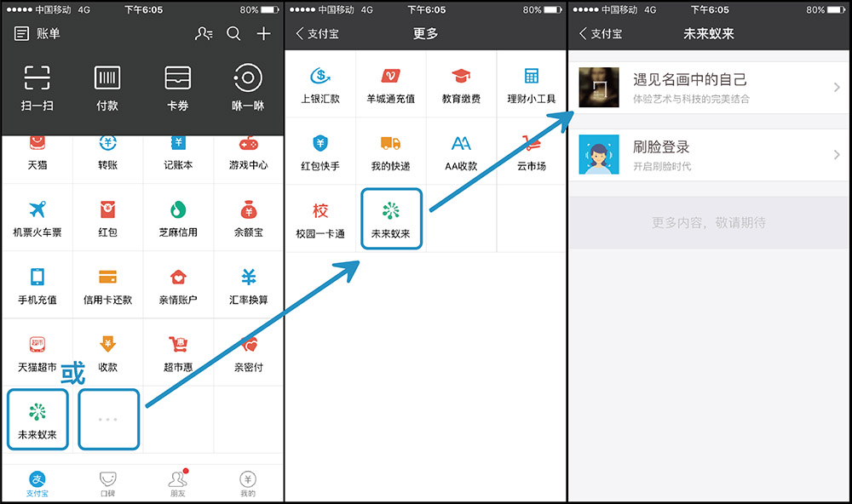Tap the face login avatar thumbnail
Viewport: 852px width, 504px height.
(x=599, y=155)
